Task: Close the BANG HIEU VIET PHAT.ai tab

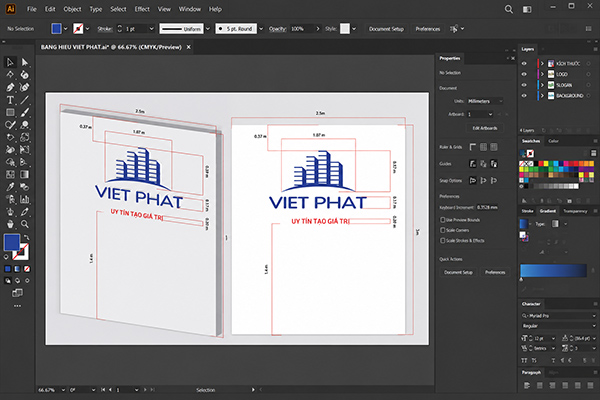Action: (x=188, y=47)
